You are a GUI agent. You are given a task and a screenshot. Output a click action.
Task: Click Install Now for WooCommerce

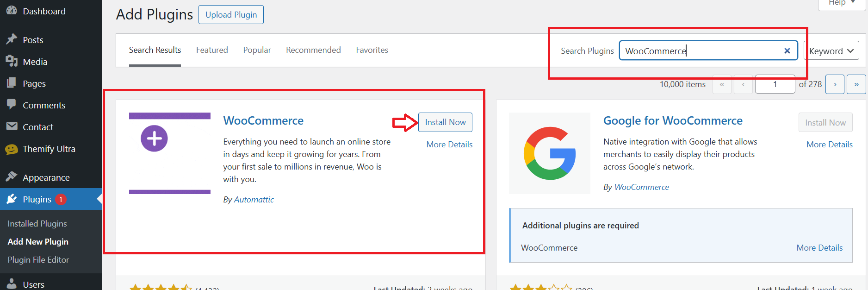point(445,122)
